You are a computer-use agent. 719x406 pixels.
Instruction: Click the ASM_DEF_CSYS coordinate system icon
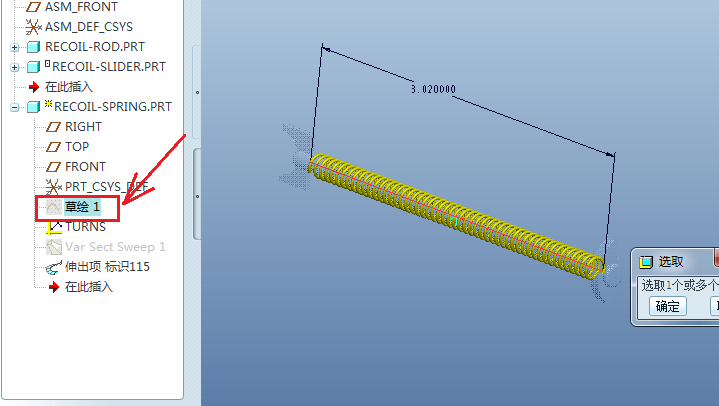[33, 27]
